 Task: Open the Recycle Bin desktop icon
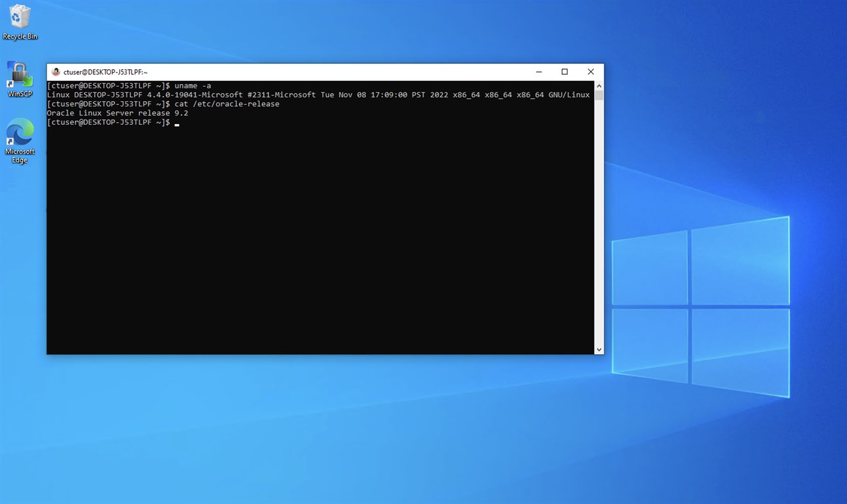coord(20,22)
